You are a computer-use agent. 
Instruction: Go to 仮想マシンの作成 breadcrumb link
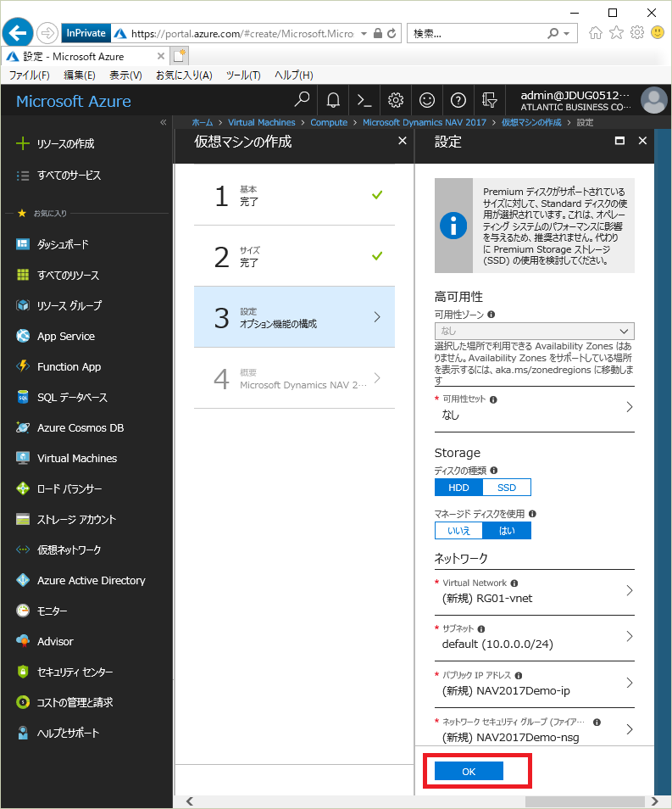coord(531,122)
